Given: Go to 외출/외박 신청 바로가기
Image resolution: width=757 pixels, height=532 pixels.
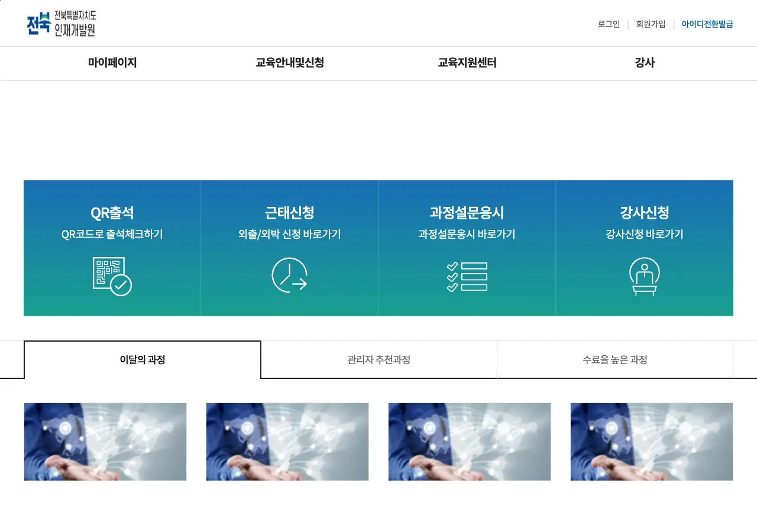Looking at the screenshot, I should click(289, 235).
